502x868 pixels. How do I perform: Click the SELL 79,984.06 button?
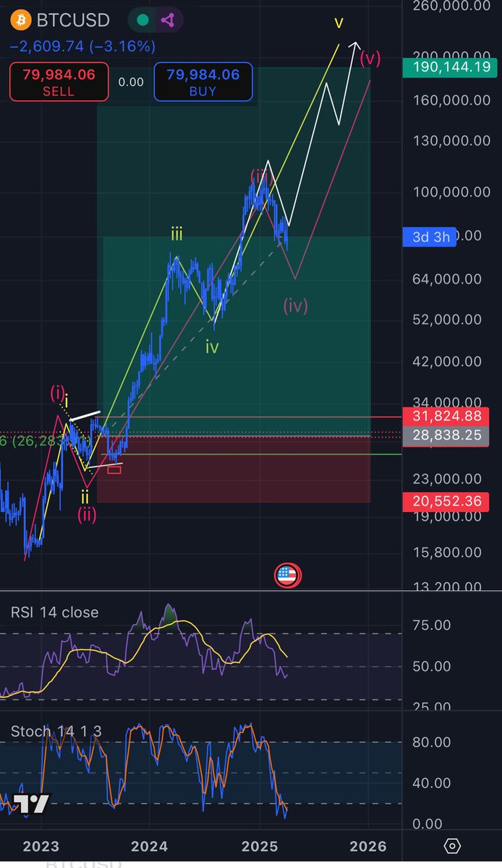click(x=59, y=82)
